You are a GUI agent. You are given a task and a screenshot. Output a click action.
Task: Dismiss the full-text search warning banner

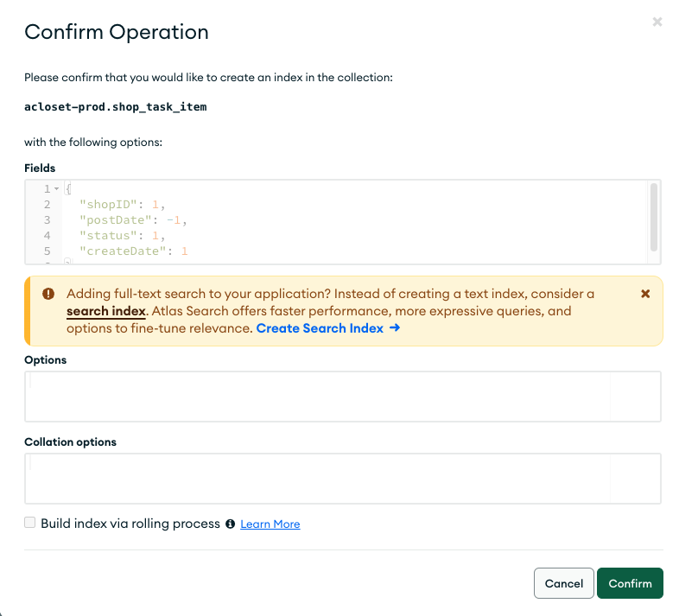pos(645,294)
